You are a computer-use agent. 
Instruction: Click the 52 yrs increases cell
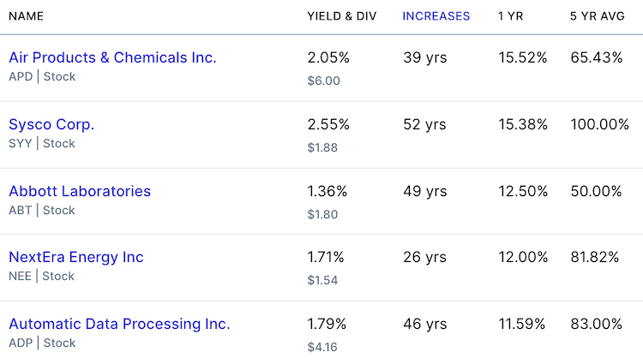(424, 124)
